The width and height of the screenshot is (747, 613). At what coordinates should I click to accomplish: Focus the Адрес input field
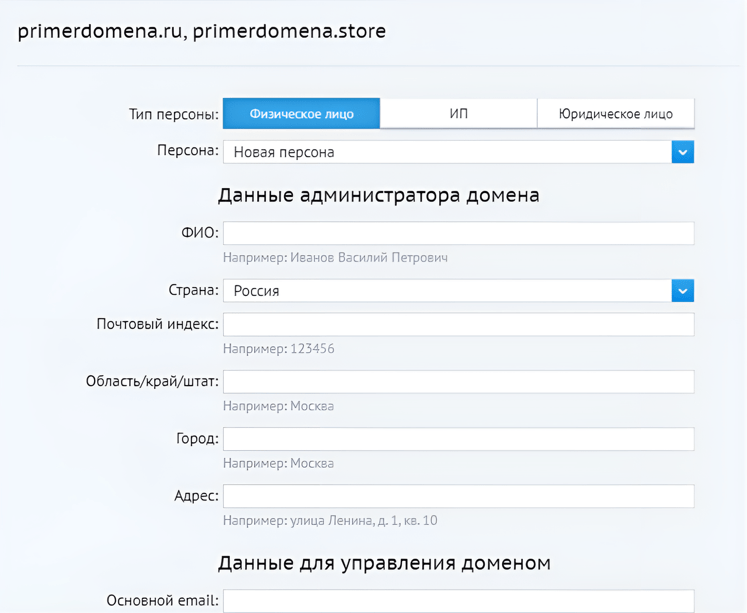click(x=459, y=496)
